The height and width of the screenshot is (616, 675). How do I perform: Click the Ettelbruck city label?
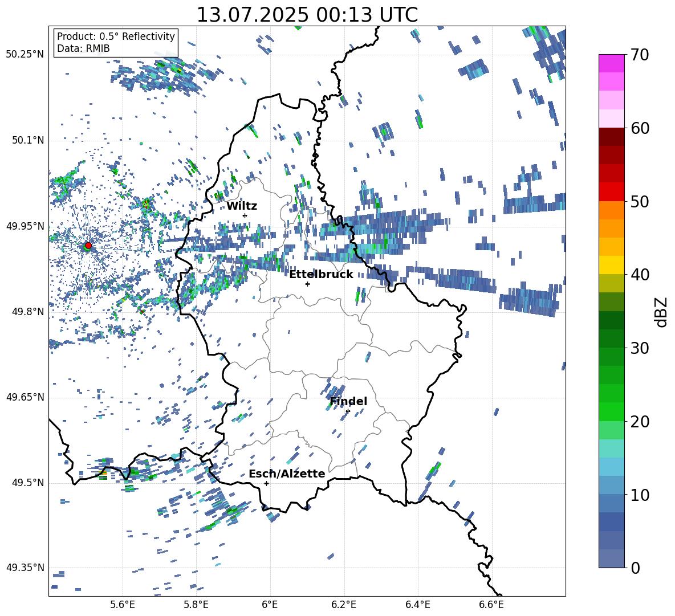321,275
